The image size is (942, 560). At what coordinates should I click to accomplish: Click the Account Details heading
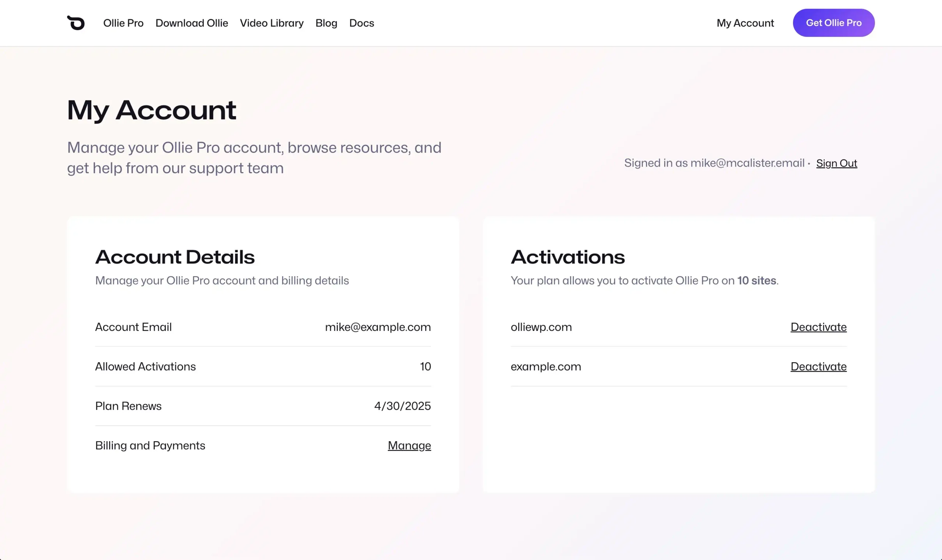click(x=175, y=257)
